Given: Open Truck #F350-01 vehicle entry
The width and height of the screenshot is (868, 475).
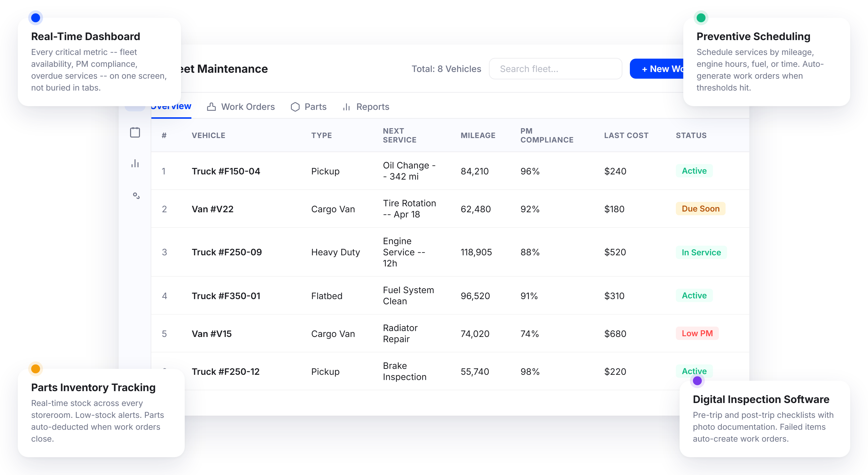Looking at the screenshot, I should click(x=226, y=296).
